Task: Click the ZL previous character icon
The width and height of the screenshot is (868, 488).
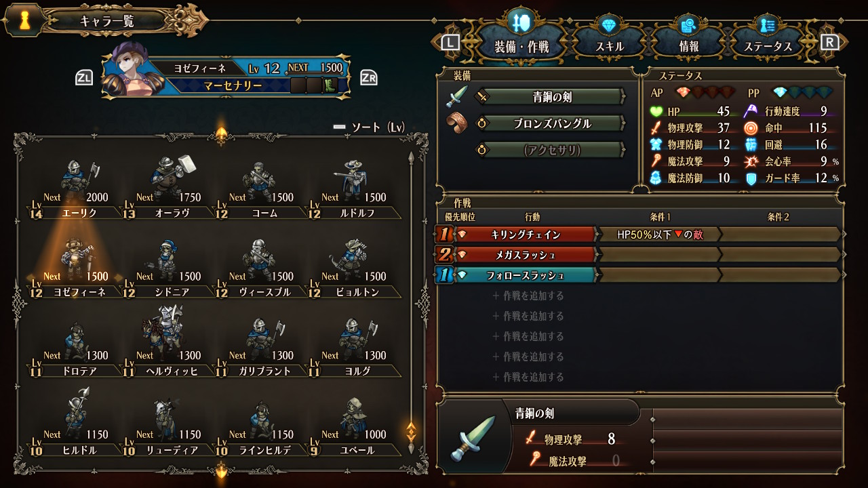Action: [83, 77]
